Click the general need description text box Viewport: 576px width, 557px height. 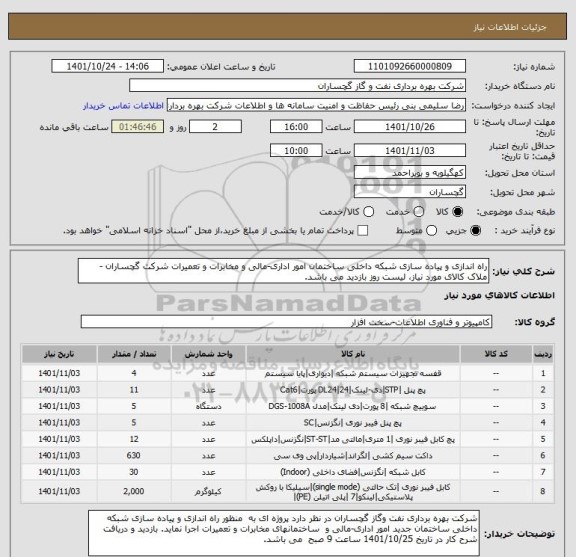283,271
